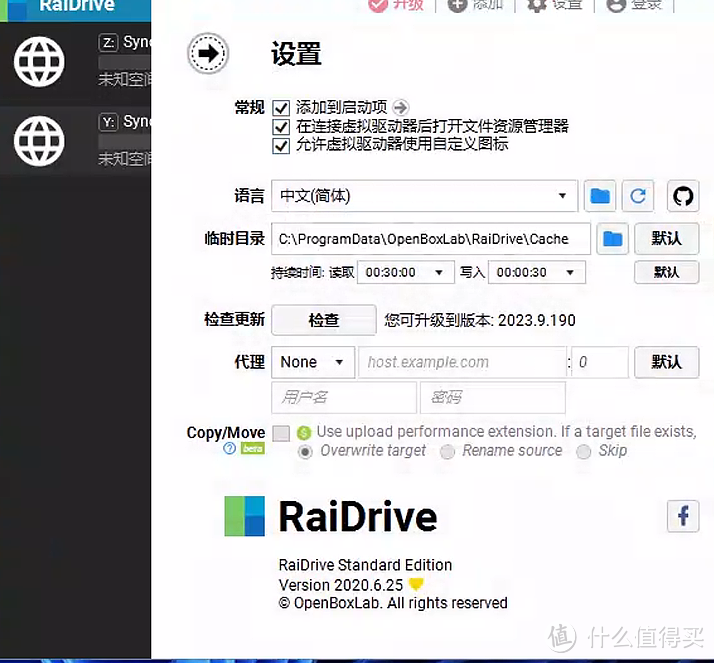
Task: Expand the proxy type None dropdown
Action: coord(339,362)
